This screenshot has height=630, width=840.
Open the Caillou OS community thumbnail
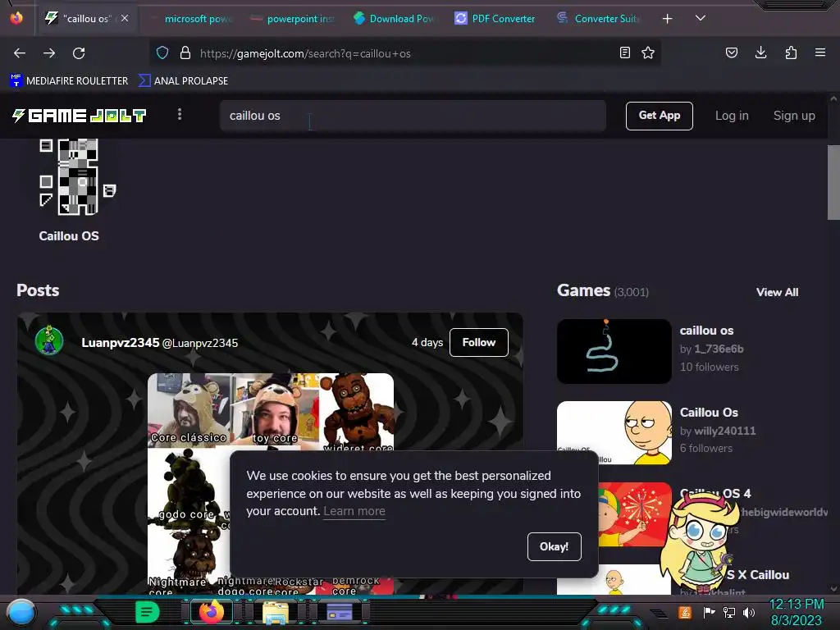coord(78,177)
